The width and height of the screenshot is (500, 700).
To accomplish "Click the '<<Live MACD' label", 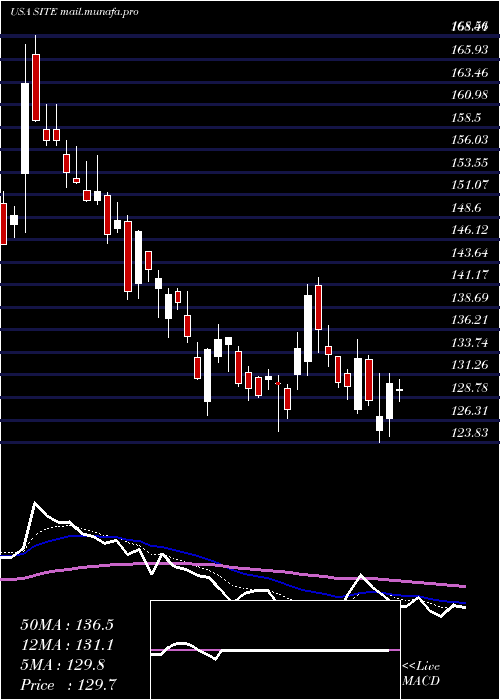I will coord(421,674).
